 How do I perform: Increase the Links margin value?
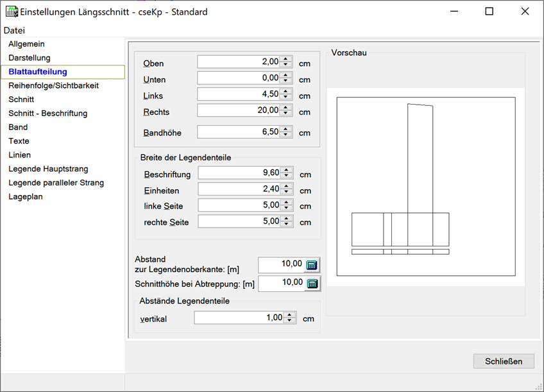pos(286,91)
